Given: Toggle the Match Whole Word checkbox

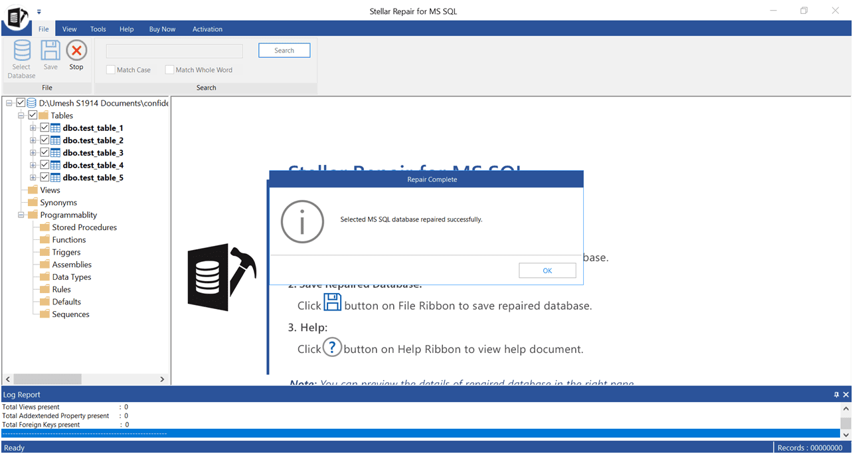Looking at the screenshot, I should [169, 70].
